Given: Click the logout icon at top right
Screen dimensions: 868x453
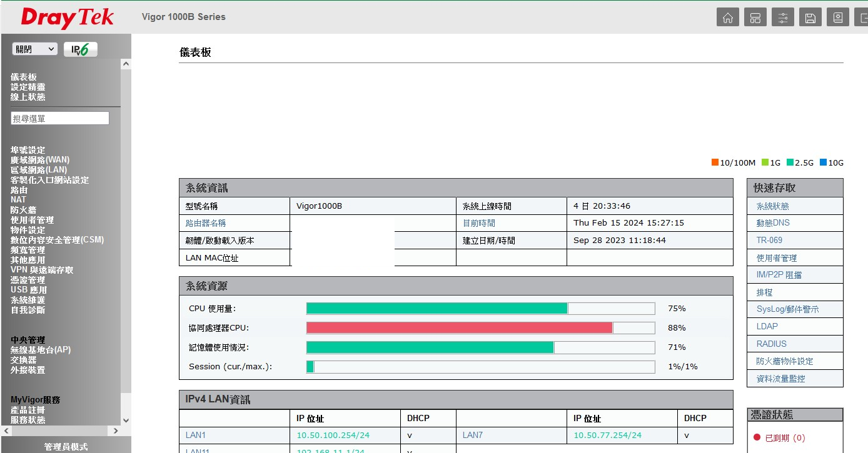Looking at the screenshot, I should click(862, 18).
